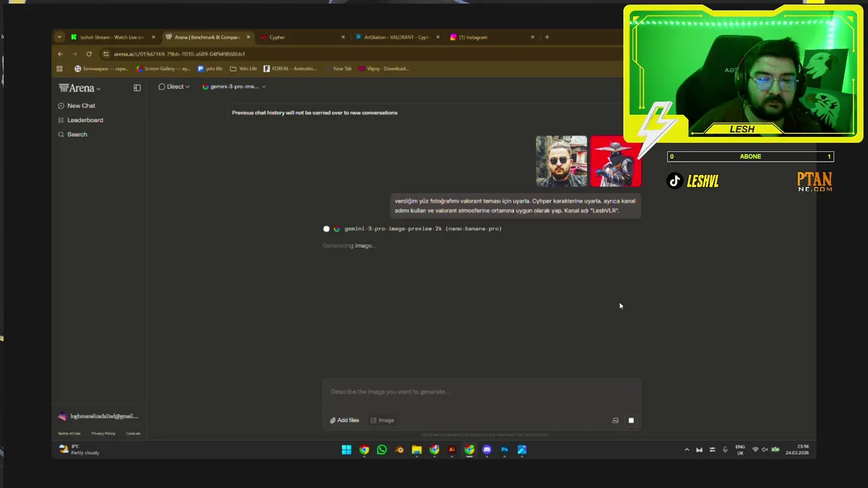Viewport: 868px width, 488px height.
Task: Open network and volume quick settings
Action: 765,449
